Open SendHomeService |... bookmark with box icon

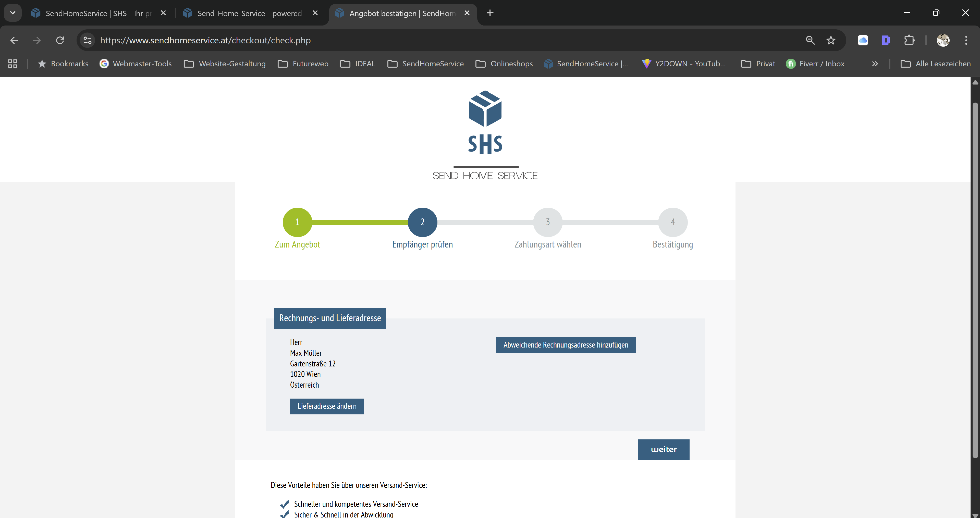(586, 64)
